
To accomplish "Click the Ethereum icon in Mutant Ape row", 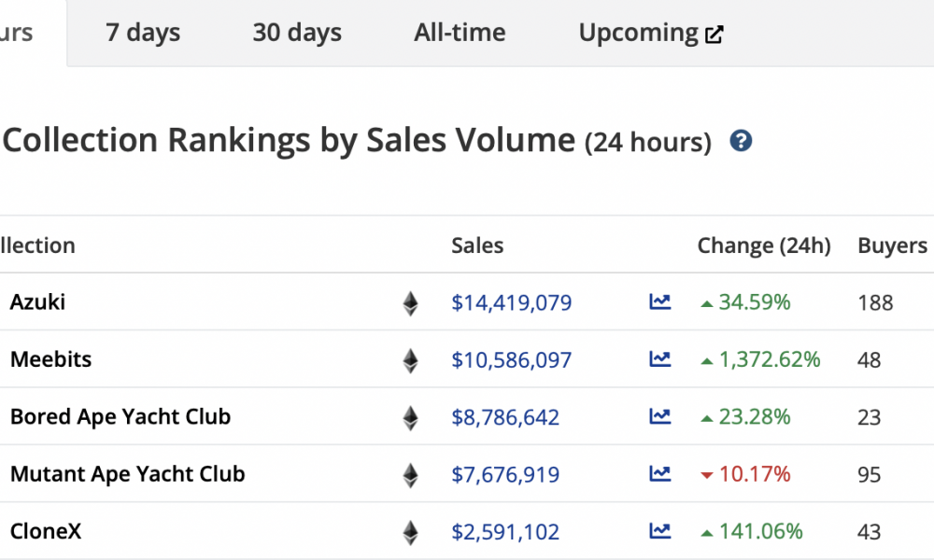I will [410, 475].
